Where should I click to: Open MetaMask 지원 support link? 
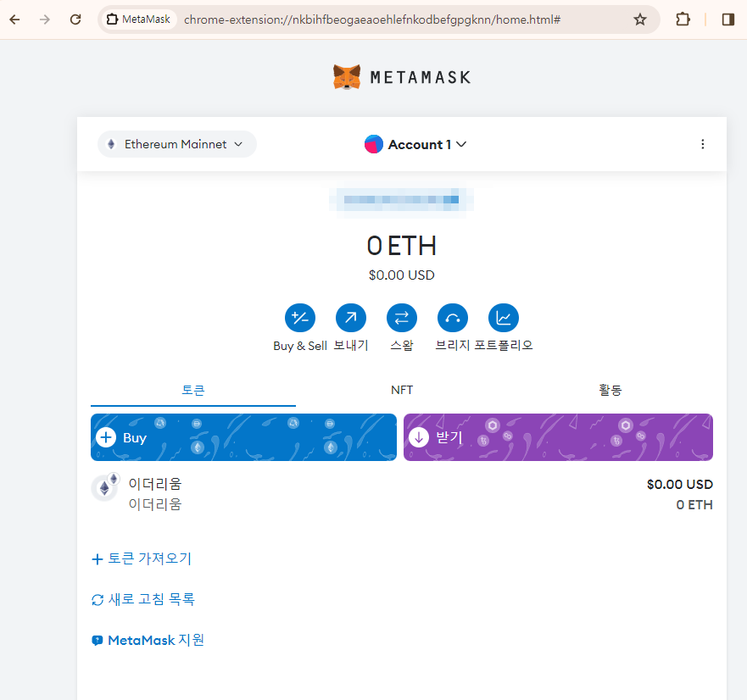tap(148, 640)
